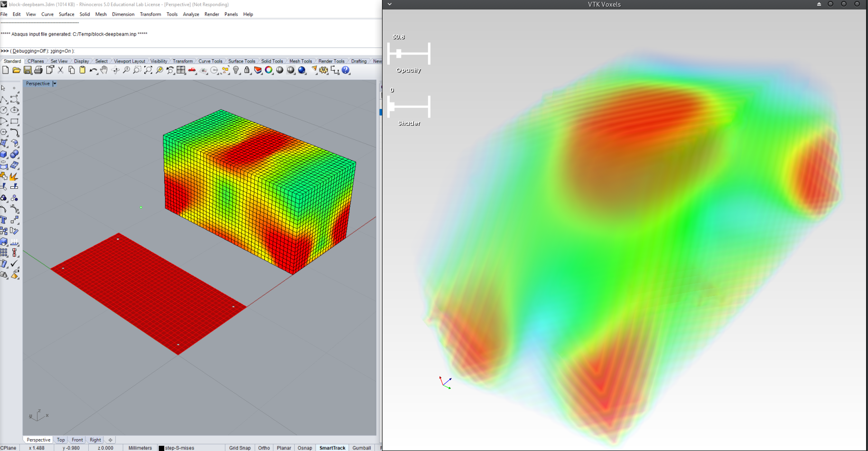Click the Save file icon
Image resolution: width=868 pixels, height=451 pixels.
(28, 70)
